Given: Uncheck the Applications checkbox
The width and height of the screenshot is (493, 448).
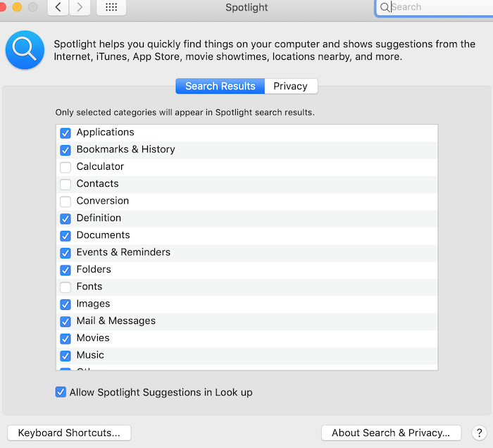Looking at the screenshot, I should [x=65, y=133].
